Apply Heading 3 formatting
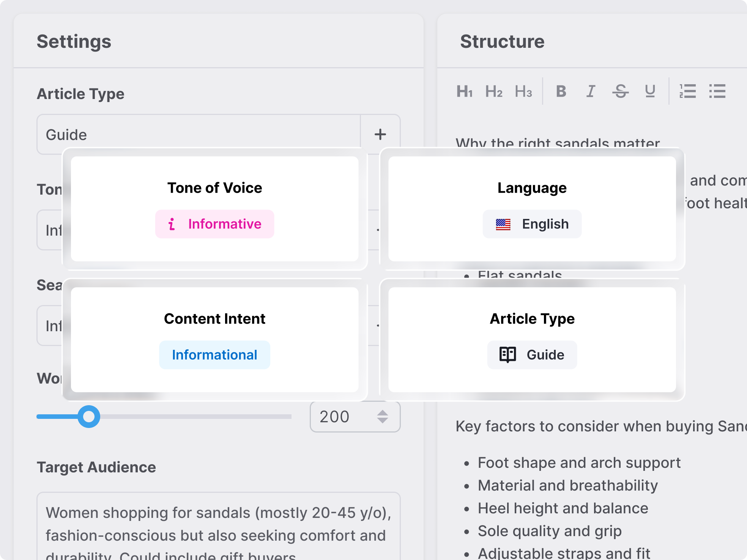Image resolution: width=747 pixels, height=560 pixels. 523,91
